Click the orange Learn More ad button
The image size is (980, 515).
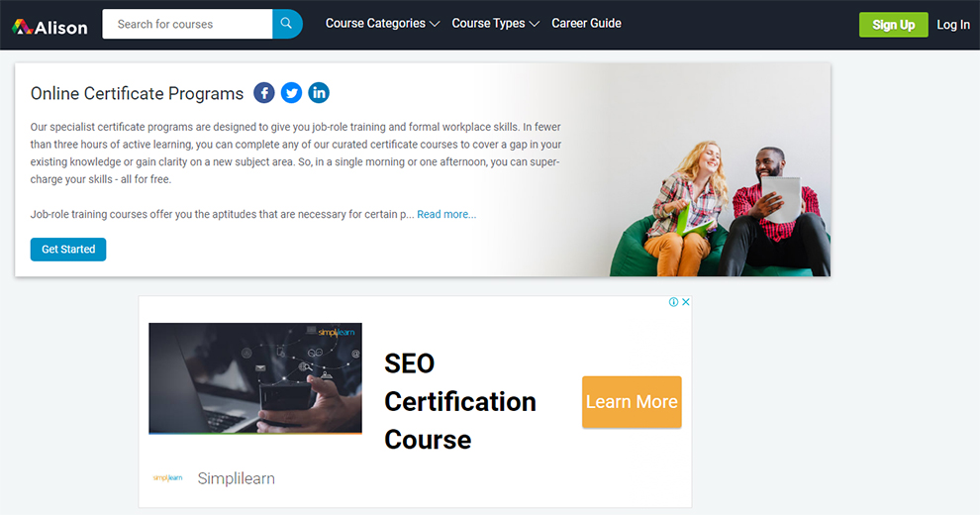(632, 402)
